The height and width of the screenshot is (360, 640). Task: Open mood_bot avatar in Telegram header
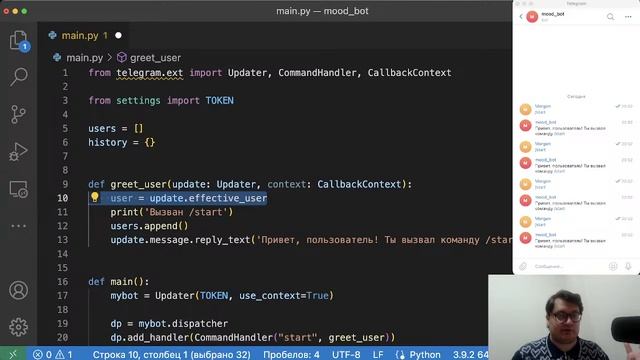tap(532, 17)
